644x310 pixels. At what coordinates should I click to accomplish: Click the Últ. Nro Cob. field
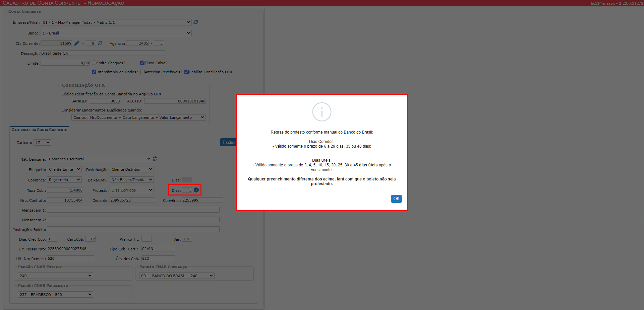click(158, 258)
